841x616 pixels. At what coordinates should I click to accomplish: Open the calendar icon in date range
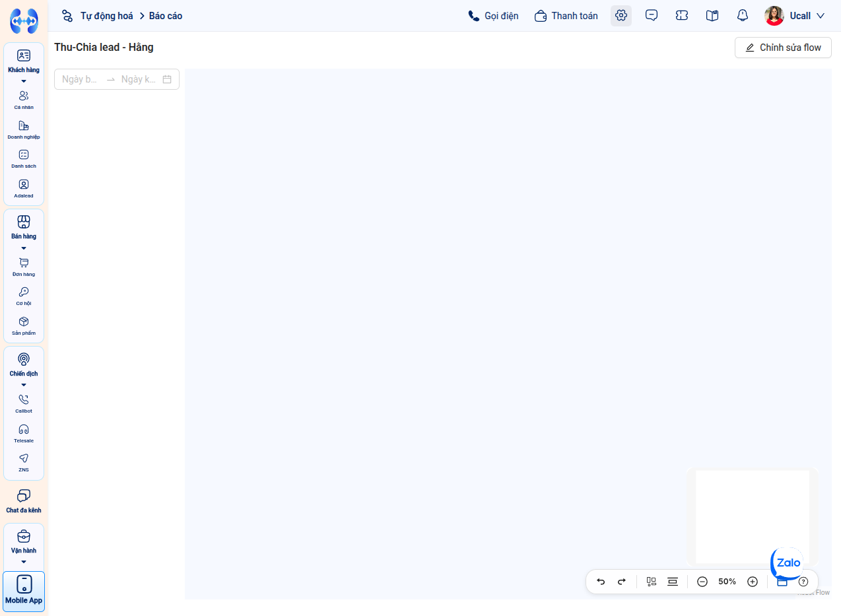coord(167,79)
